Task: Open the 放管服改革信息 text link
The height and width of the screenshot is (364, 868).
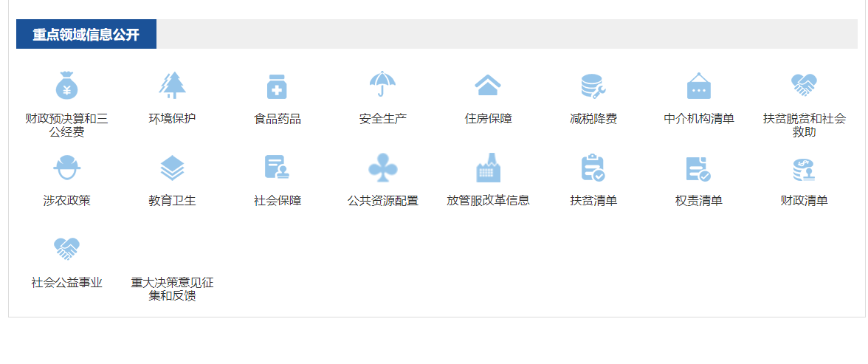Action: point(489,201)
